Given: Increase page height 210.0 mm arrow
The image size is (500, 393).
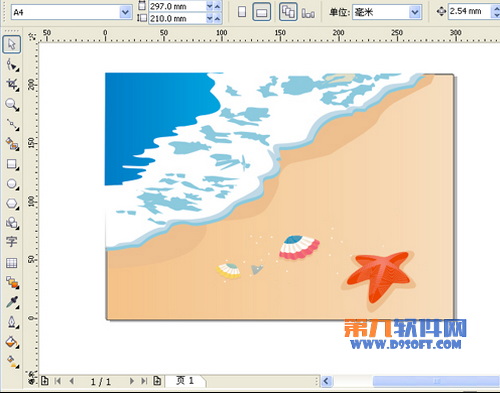Looking at the screenshot, I should tap(217, 18).
